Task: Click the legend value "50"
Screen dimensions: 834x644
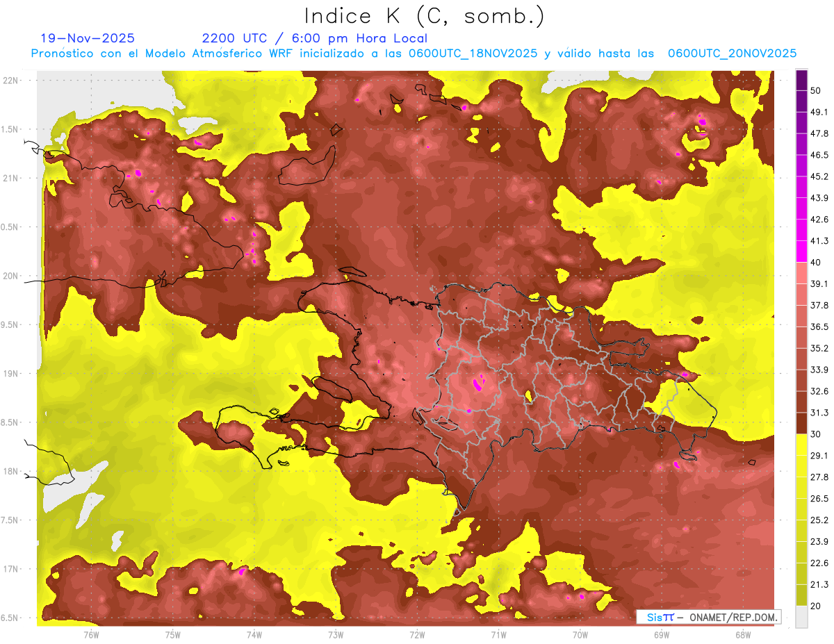Action: coord(816,90)
